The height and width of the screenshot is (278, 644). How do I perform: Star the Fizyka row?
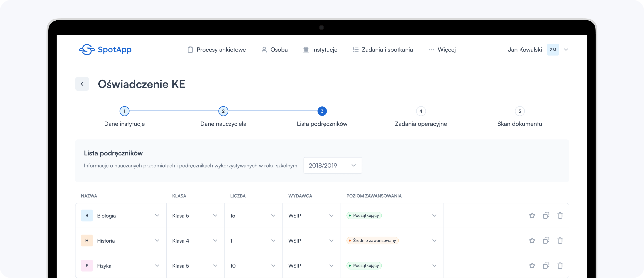pos(532,265)
